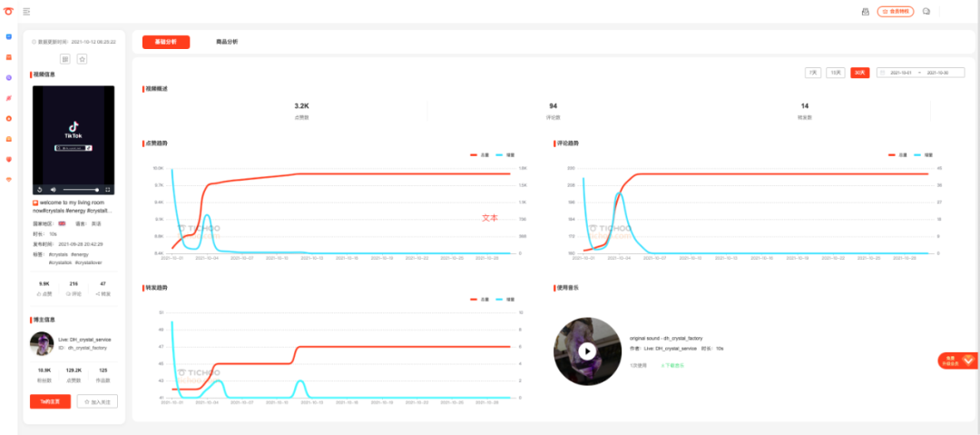Click the QR code icon above the video

65,59
